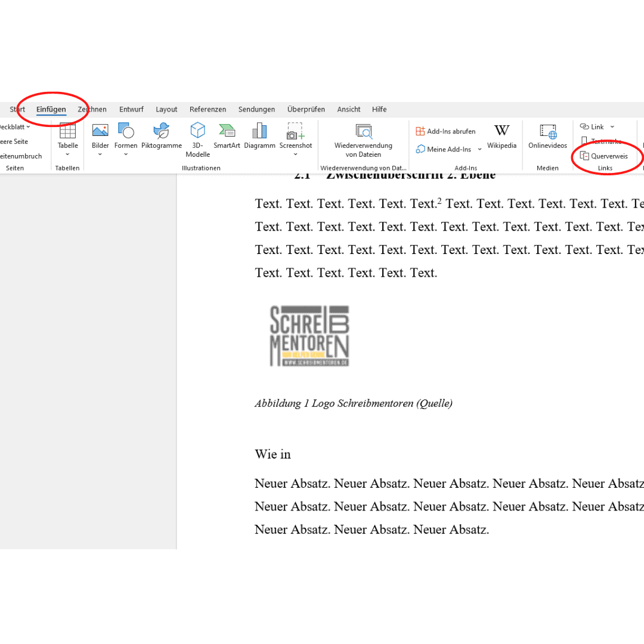This screenshot has width=644, height=644.
Task: Open the Formen shapes icon
Action: coord(126,131)
